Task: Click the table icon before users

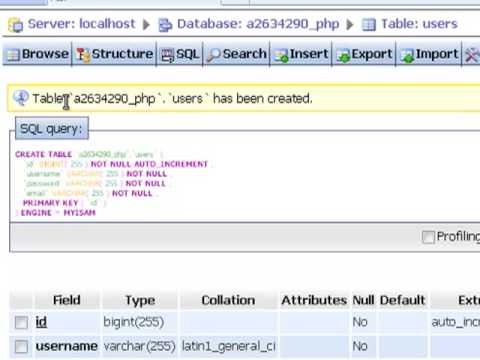Action: point(369,25)
